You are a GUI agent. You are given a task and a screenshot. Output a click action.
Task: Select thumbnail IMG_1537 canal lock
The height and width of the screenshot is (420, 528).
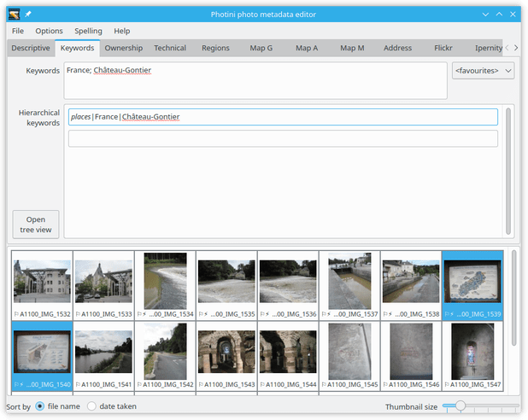pos(349,285)
